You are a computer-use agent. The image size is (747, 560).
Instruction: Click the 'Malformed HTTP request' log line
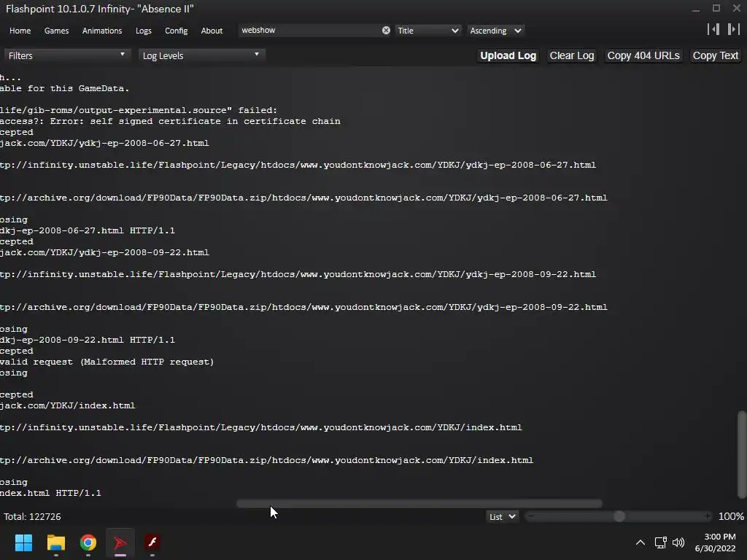click(x=107, y=362)
